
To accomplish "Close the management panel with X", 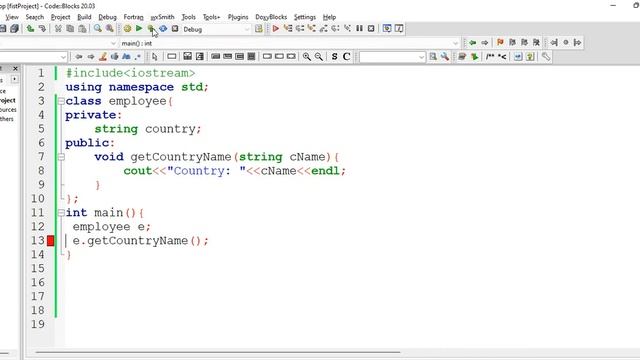I will click(x=15, y=68).
